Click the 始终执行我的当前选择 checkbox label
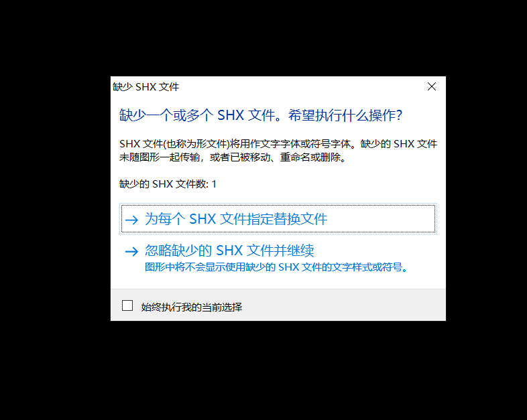 click(192, 307)
